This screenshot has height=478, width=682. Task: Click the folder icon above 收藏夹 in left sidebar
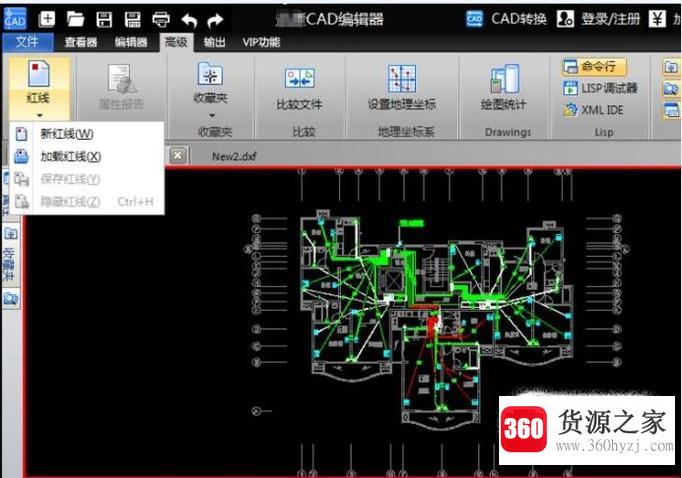[x=10, y=234]
